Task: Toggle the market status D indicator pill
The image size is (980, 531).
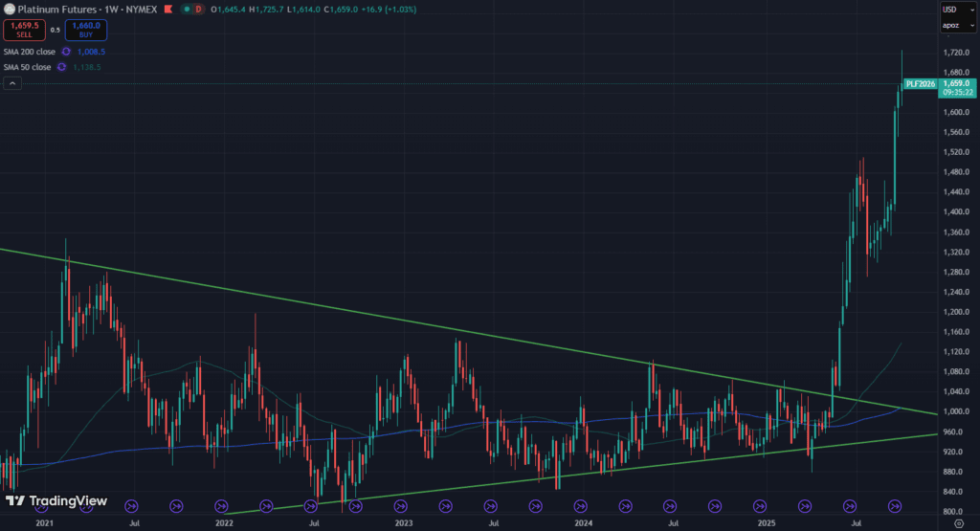Action: (x=198, y=9)
